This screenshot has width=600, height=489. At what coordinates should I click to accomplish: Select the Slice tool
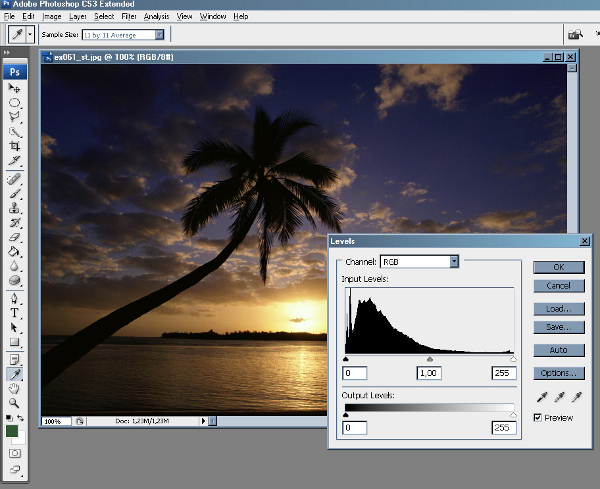(15, 161)
